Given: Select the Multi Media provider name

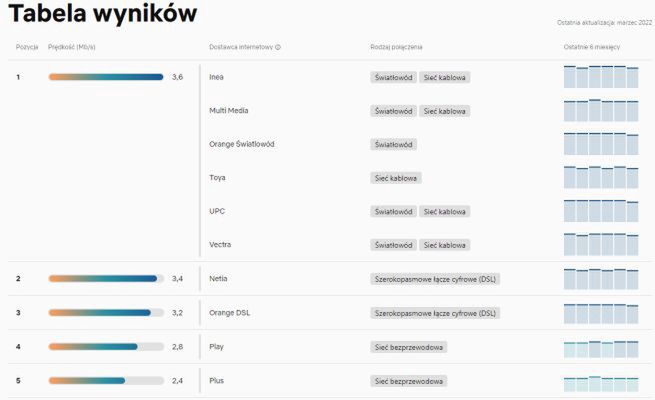Looking at the screenshot, I should tap(229, 111).
